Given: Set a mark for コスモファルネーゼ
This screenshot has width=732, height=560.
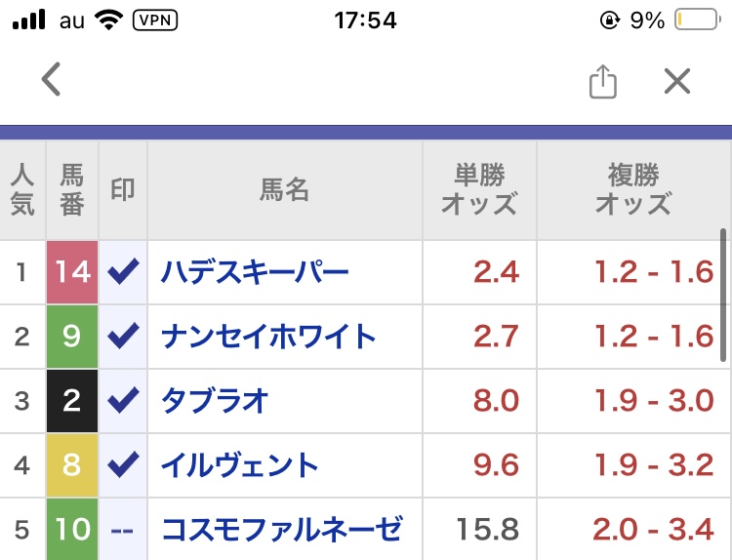Looking at the screenshot, I should pyautogui.click(x=123, y=529).
